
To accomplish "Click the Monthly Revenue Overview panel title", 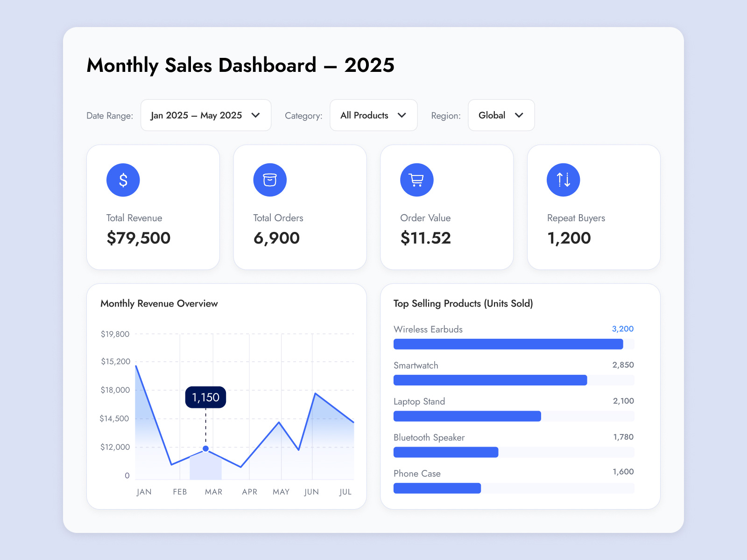I will [x=159, y=303].
